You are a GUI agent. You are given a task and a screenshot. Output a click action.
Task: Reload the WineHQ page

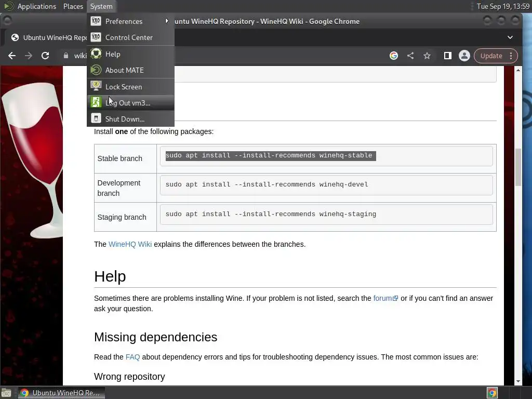(45, 56)
